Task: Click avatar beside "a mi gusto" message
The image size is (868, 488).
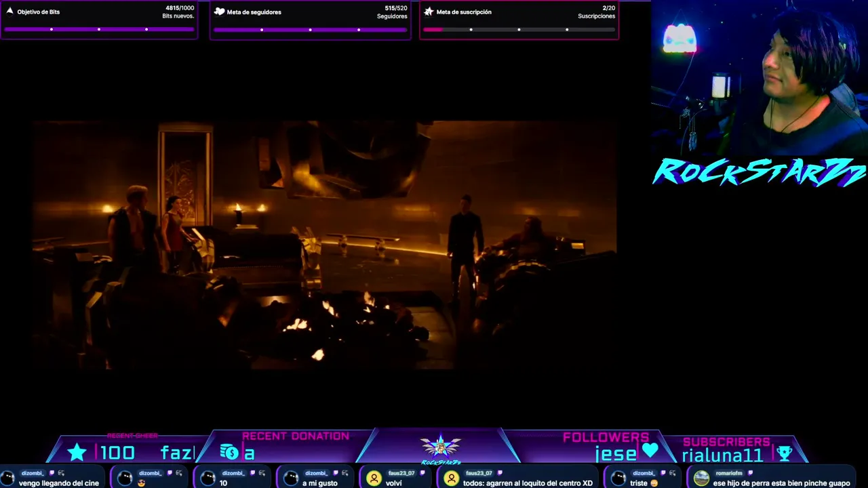Action: 291,479
